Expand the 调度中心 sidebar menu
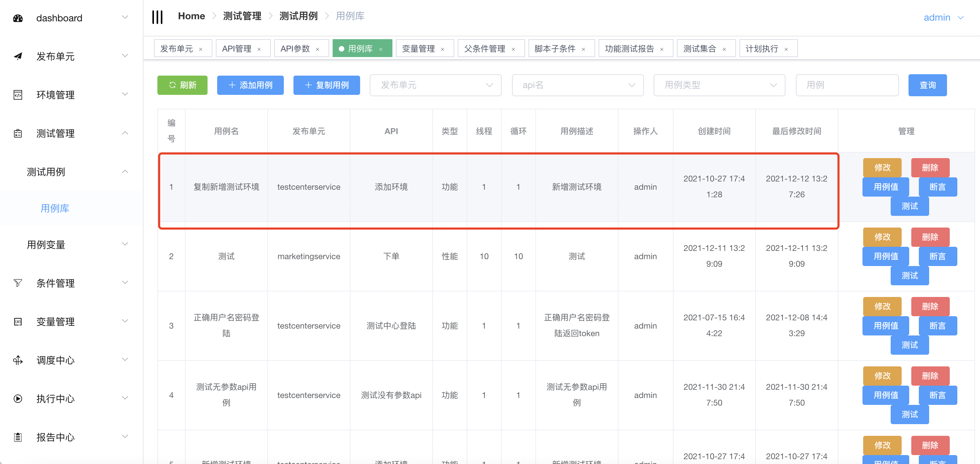Viewport: 980px width, 464px height. [x=125, y=360]
